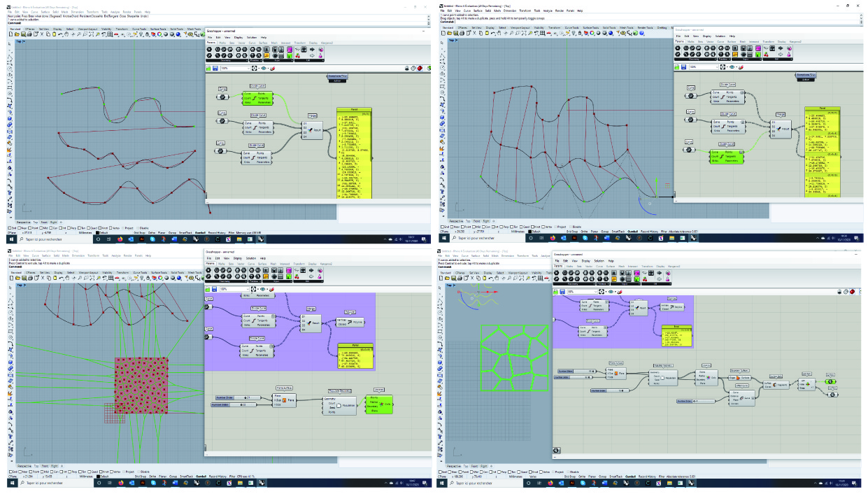Click the red preview icon at the right of top-left Grasshopper's canvas toolbar
Viewport: 868px width, 494px height.
[418, 68]
